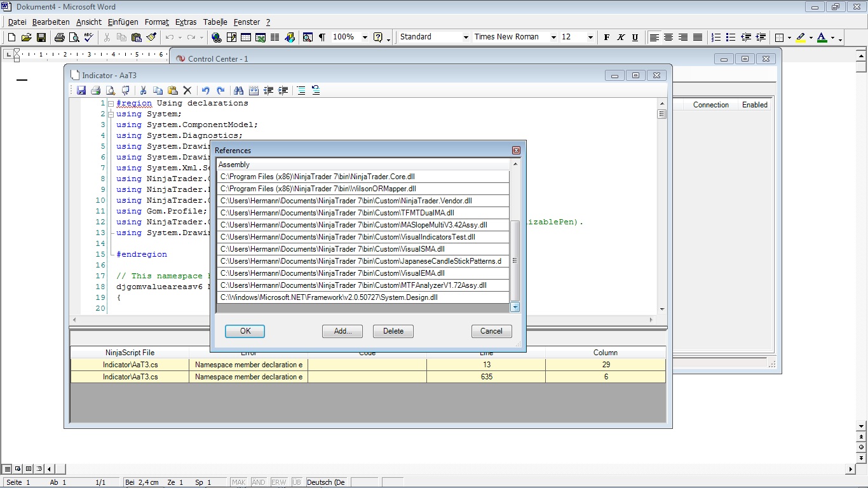The height and width of the screenshot is (488, 868).
Task: Click References list scroll down arrow
Action: click(x=515, y=307)
